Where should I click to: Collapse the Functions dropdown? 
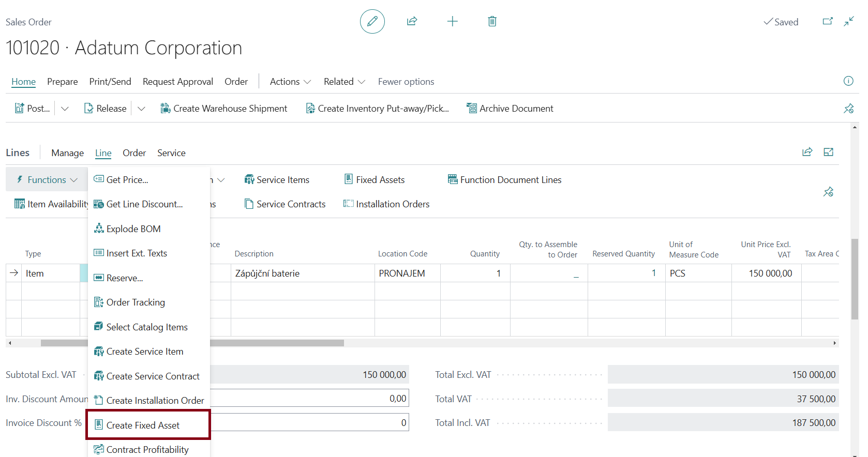(47, 180)
